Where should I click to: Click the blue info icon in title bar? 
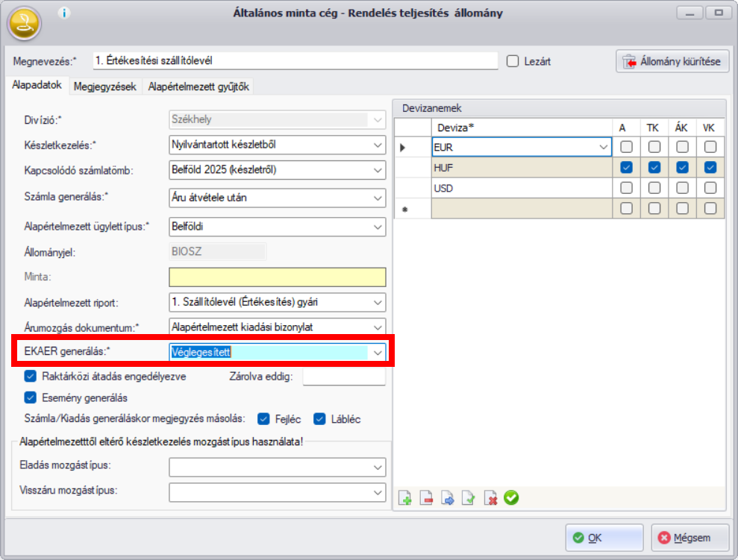point(64,13)
